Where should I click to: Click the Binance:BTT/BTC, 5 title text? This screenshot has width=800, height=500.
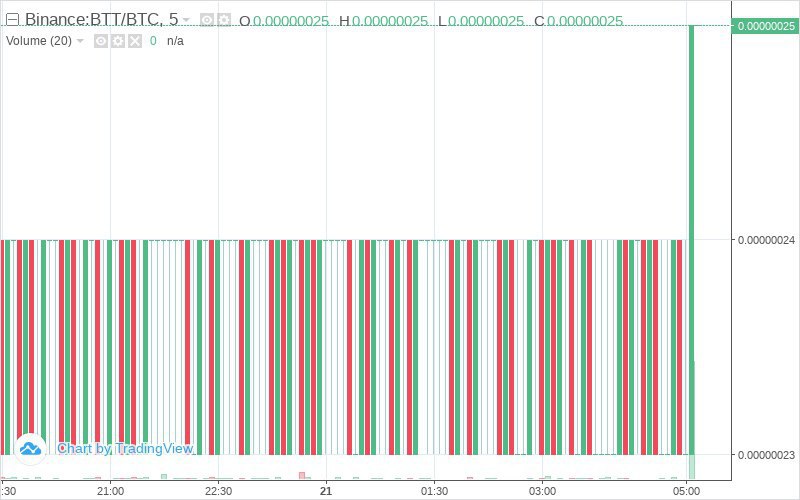[102, 19]
